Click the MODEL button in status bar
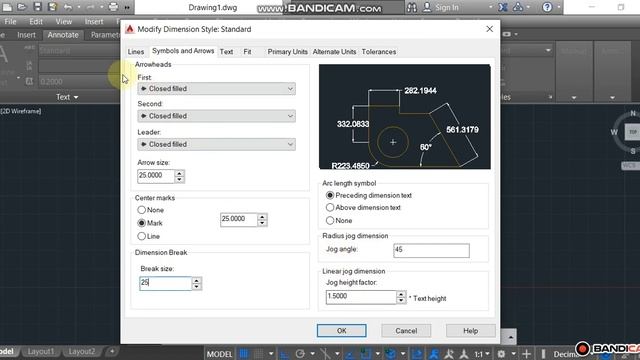Screen dimensions: 640x360 click(219, 354)
